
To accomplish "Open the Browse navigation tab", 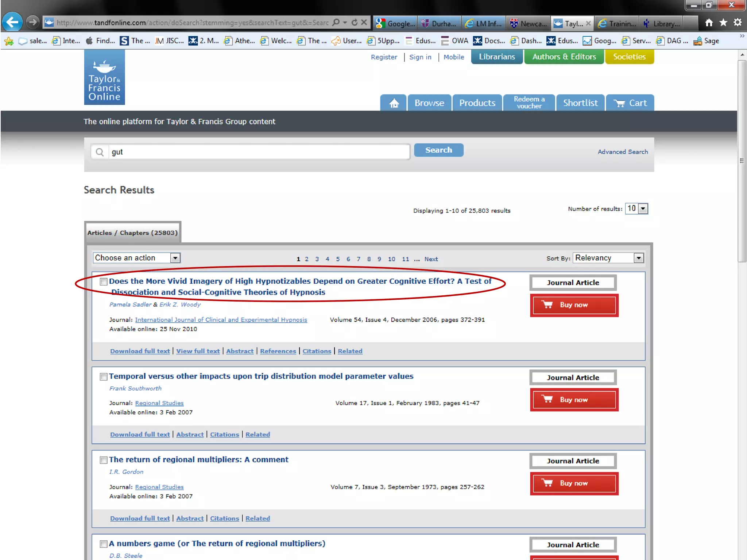I will coord(429,103).
